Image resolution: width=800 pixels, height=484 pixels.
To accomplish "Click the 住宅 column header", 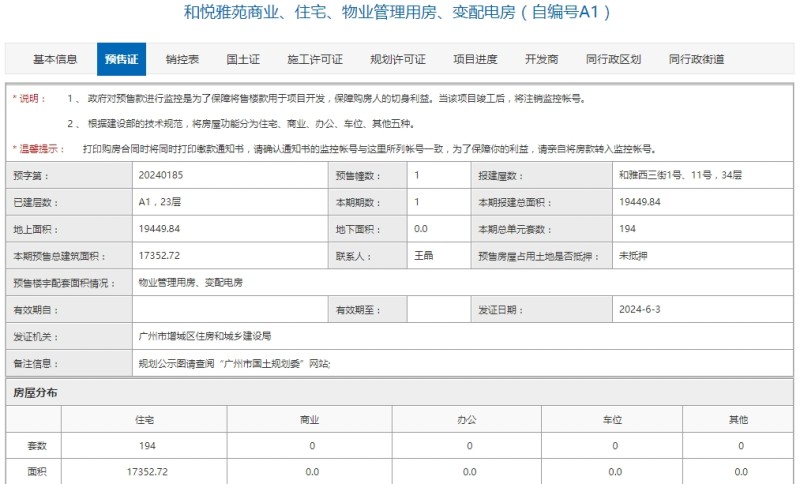I will coord(144,420).
